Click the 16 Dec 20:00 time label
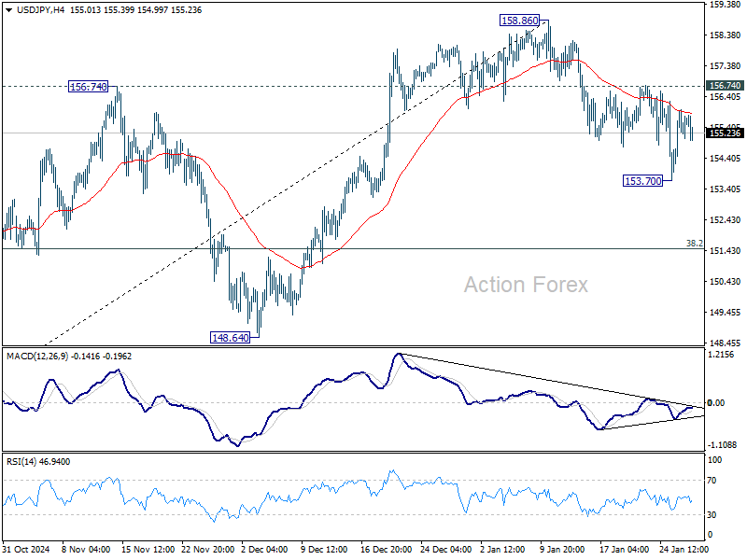Image resolution: width=747 pixels, height=560 pixels. point(387,549)
